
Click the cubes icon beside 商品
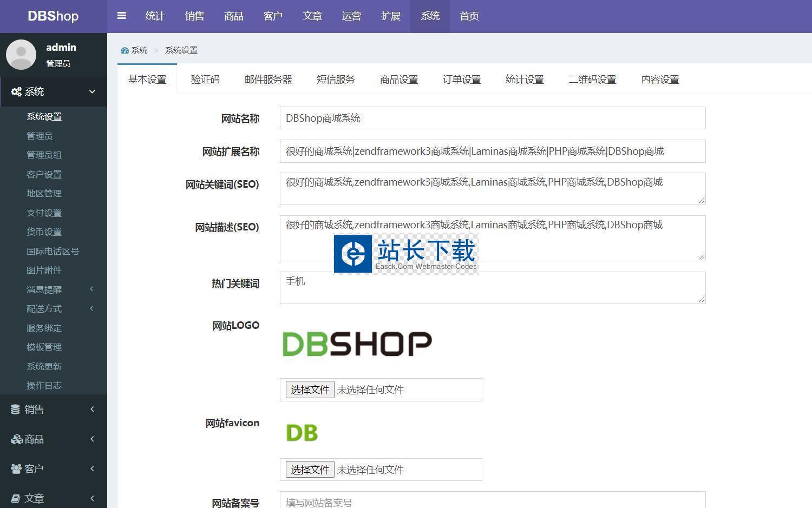pyautogui.click(x=16, y=439)
